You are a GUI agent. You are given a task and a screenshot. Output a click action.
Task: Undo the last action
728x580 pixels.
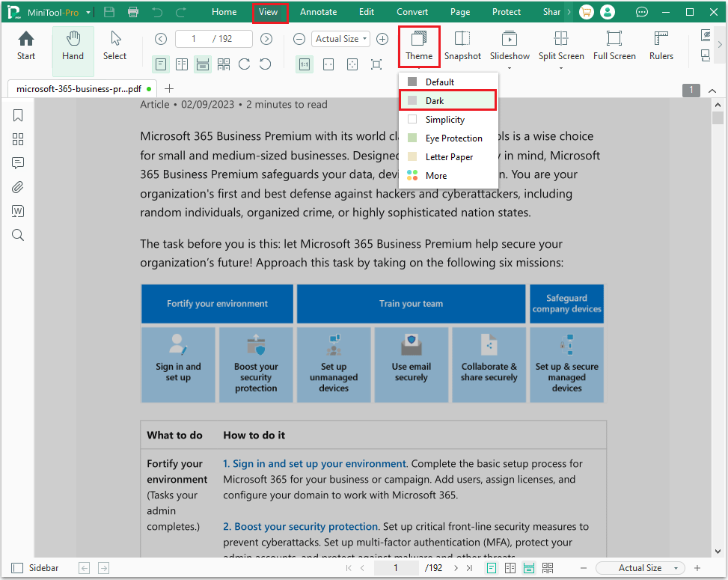click(157, 12)
